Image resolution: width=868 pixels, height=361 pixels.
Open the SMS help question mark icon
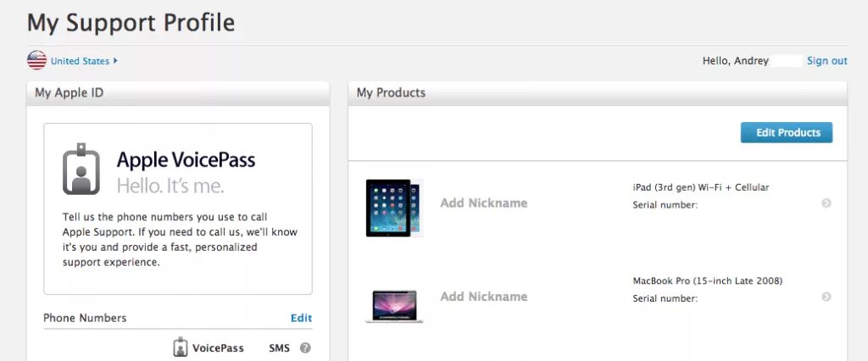coord(305,348)
